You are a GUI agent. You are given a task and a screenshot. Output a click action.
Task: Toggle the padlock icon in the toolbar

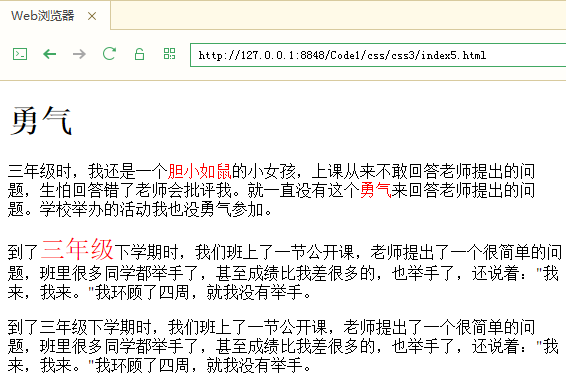coord(139,54)
